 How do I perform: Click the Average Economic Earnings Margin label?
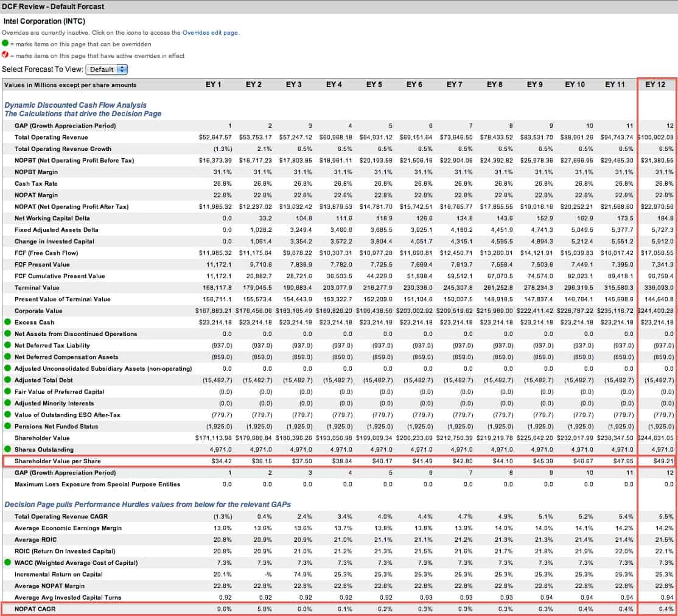pos(68,528)
